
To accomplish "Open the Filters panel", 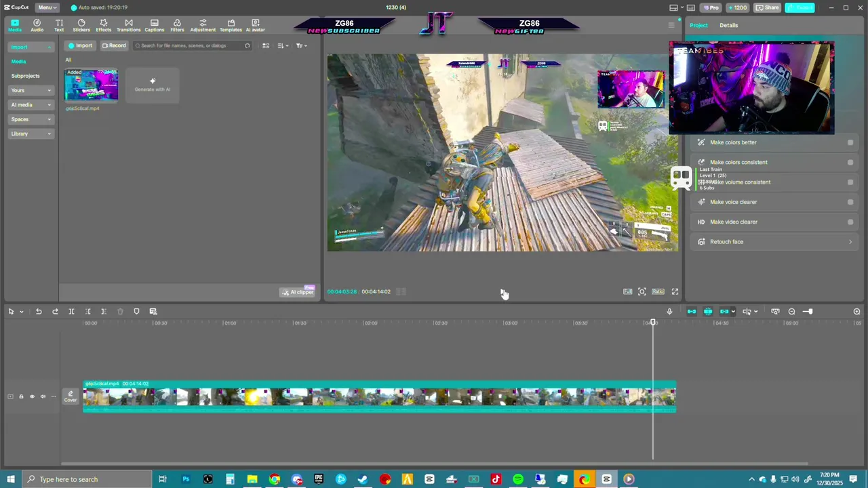I will coord(177,26).
